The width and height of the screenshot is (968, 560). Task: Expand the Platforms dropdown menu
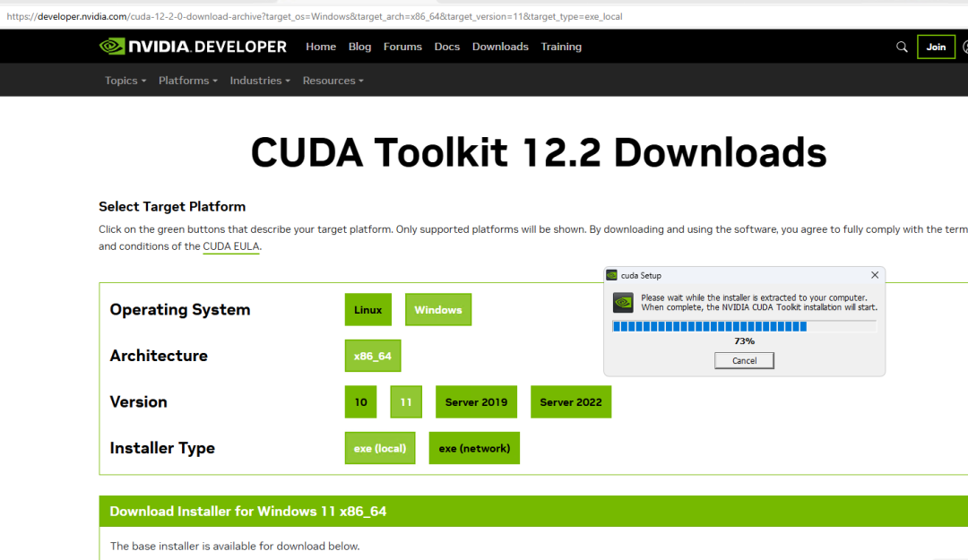188,81
